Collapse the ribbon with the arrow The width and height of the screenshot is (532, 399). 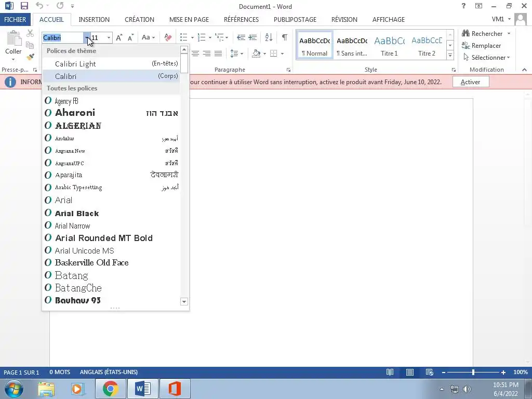(524, 70)
